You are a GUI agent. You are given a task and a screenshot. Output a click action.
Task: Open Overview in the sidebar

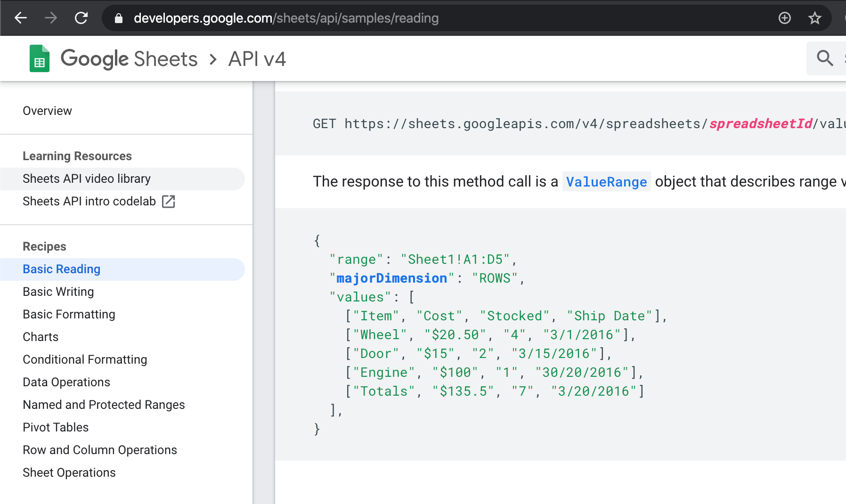(48, 111)
